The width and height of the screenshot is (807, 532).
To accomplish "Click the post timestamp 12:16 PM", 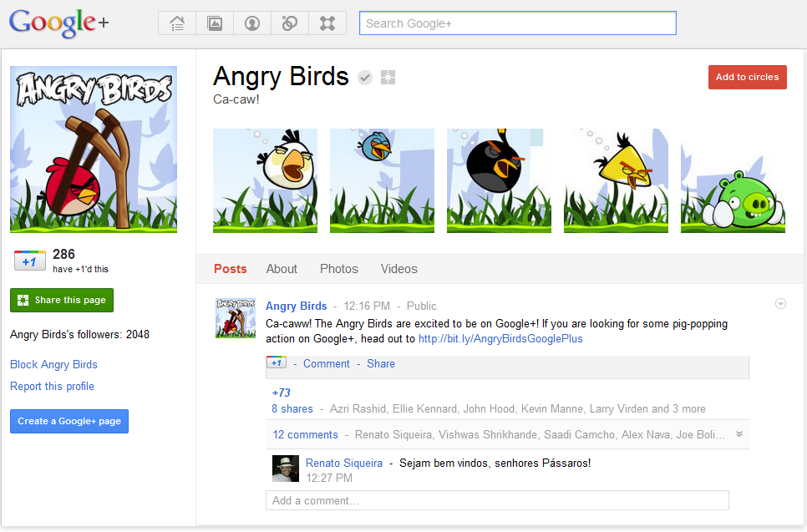I will [x=367, y=306].
